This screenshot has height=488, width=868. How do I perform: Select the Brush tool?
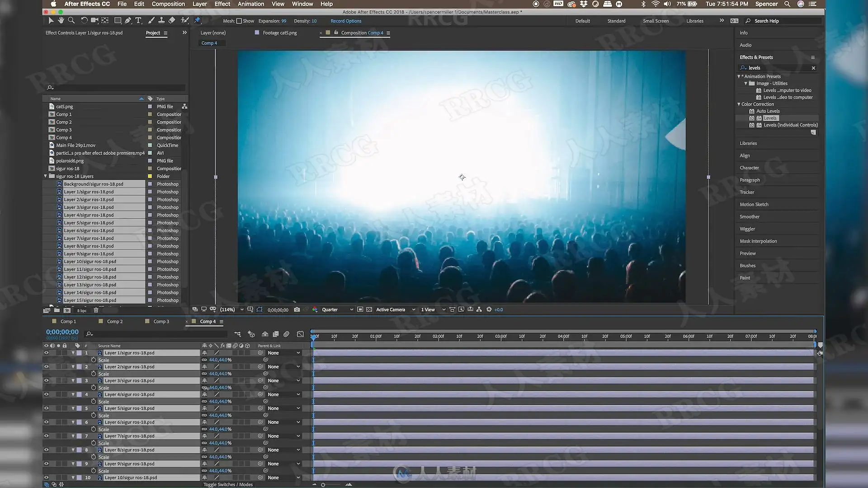tap(151, 20)
